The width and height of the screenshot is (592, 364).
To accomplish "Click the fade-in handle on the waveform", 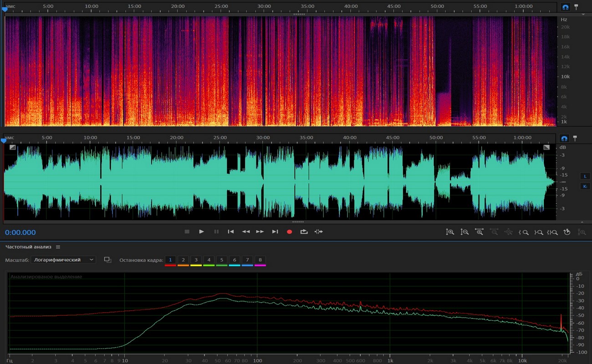I will coord(12,147).
